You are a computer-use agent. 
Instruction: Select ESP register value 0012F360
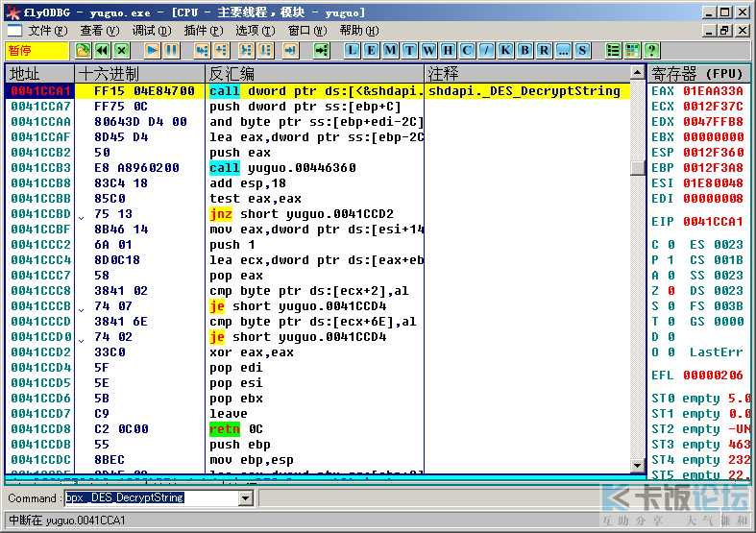713,153
